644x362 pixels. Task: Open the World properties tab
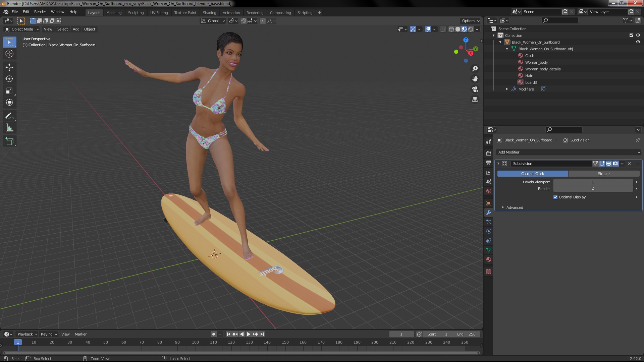(x=489, y=191)
